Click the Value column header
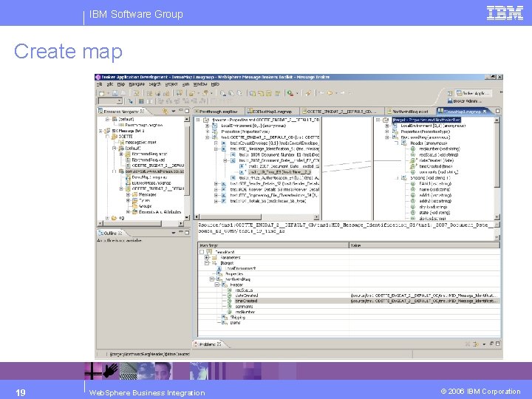532x399 pixels. 424,245
